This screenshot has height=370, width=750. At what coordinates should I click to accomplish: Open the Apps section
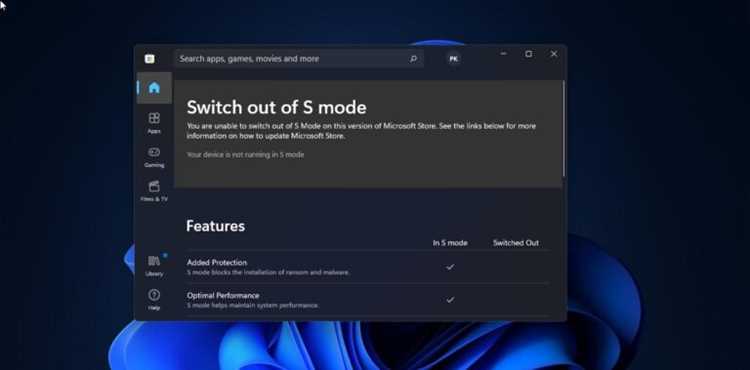(154, 123)
